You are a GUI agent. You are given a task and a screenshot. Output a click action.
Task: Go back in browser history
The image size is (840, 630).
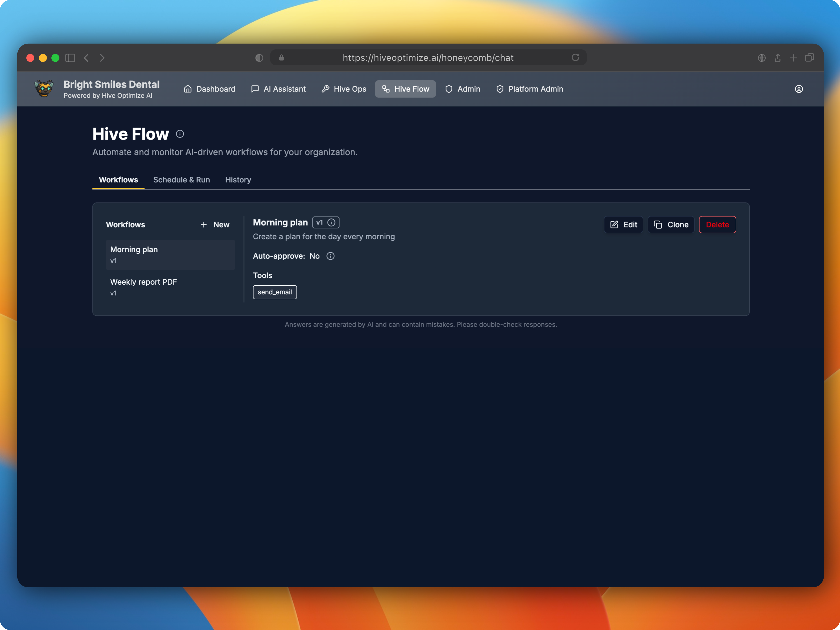point(86,58)
